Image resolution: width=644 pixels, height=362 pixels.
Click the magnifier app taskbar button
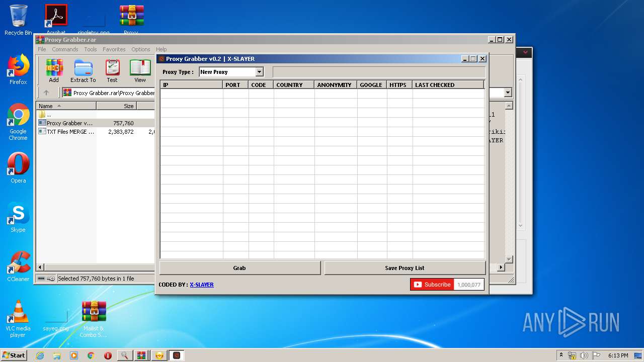[124, 355]
